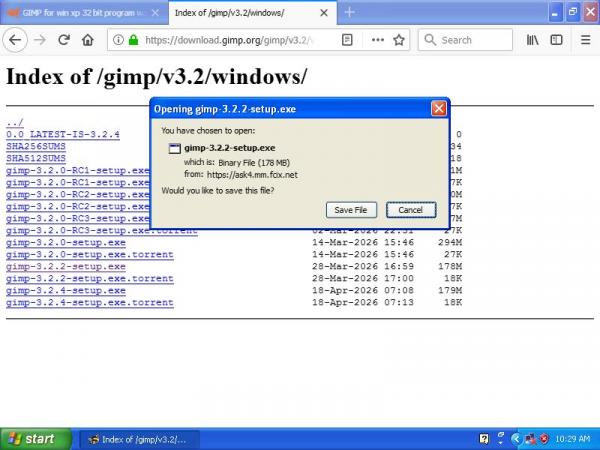Close the Opening gimp-3.2.2-setup.exe dialog
600x450 pixels.
(439, 109)
